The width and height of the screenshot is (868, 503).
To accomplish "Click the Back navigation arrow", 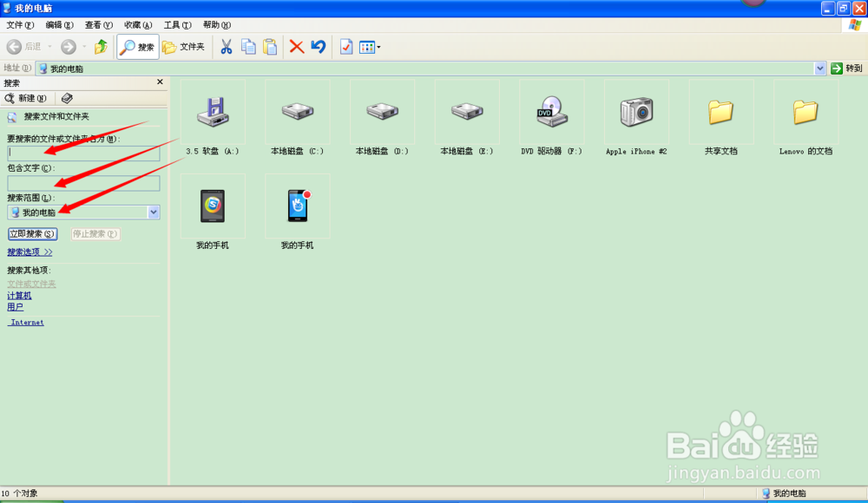I will pos(15,47).
